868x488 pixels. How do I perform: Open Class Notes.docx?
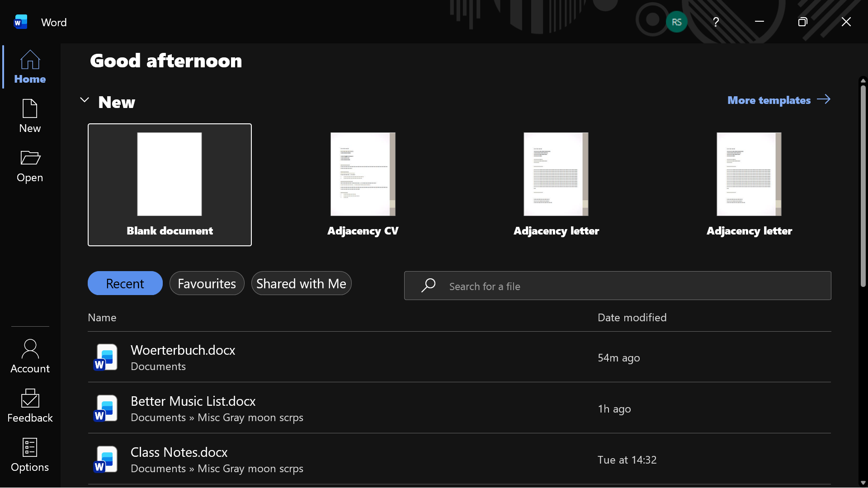pyautogui.click(x=459, y=460)
